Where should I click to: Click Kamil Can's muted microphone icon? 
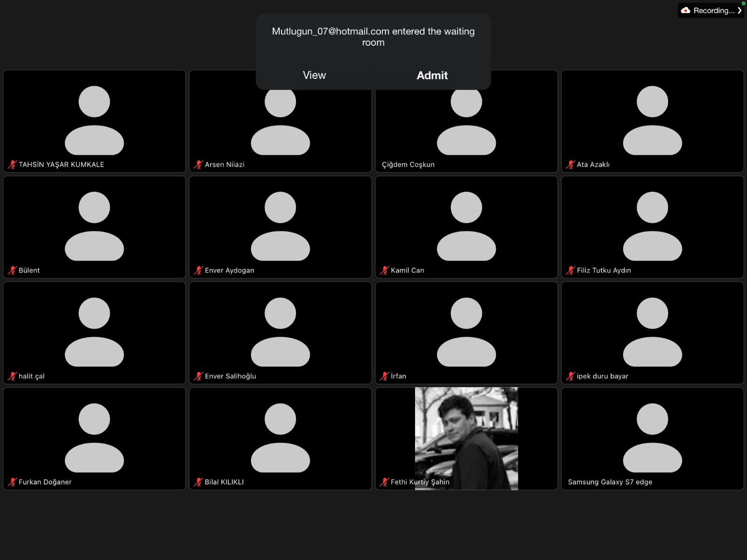(x=384, y=271)
